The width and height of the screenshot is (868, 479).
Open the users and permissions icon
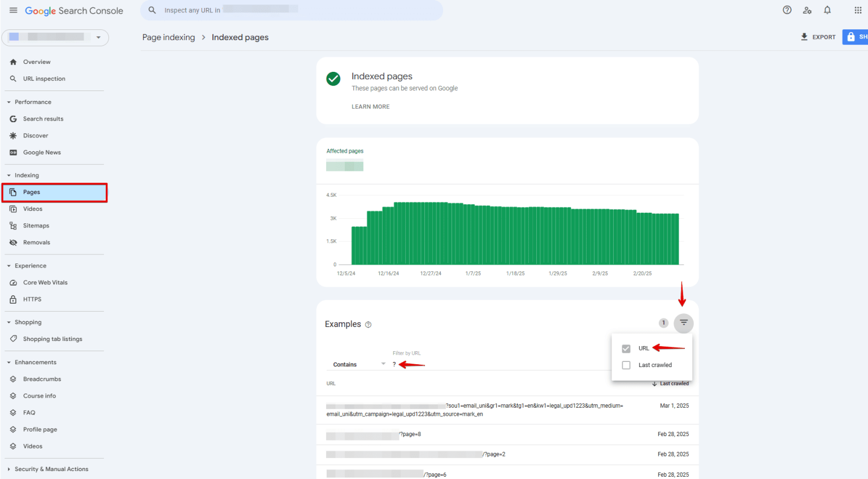click(x=807, y=10)
